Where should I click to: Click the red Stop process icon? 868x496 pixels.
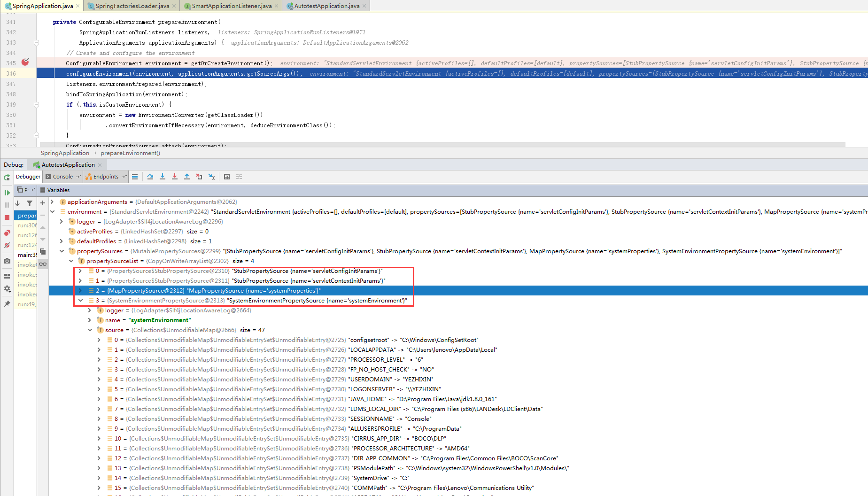(7, 217)
